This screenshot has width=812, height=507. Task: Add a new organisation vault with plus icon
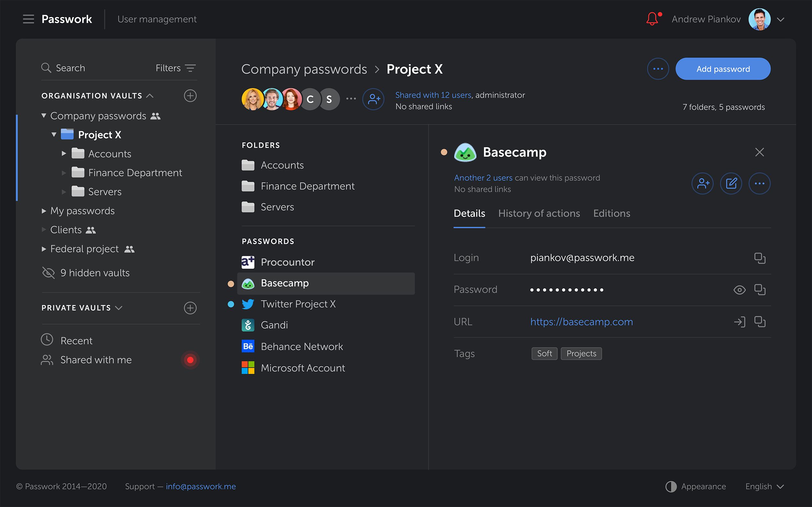190,96
